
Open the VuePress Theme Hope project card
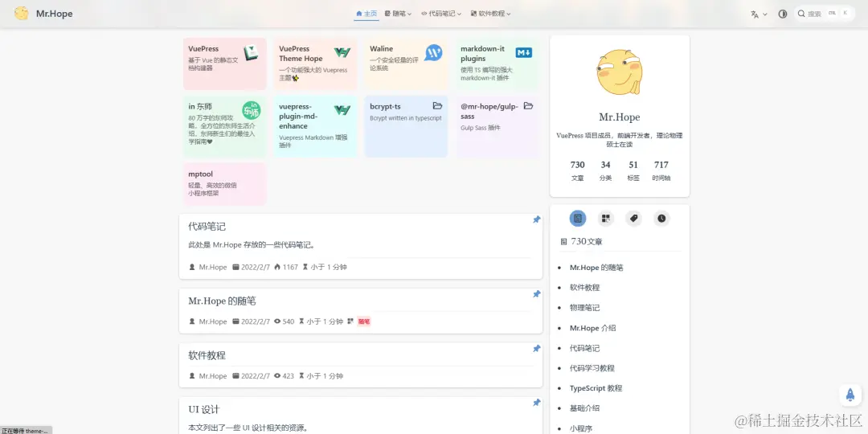(316, 63)
